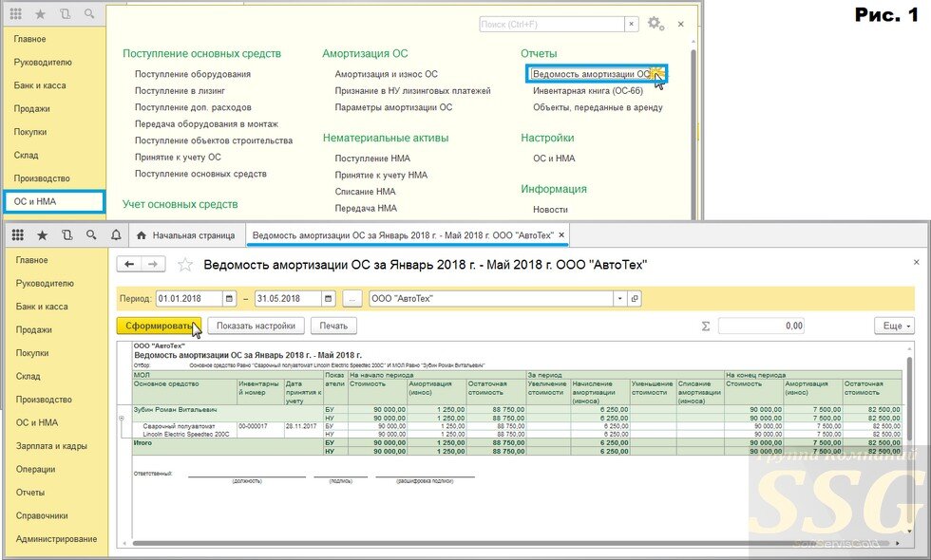
Task: Select Операции in lower sidebar
Action: point(36,469)
